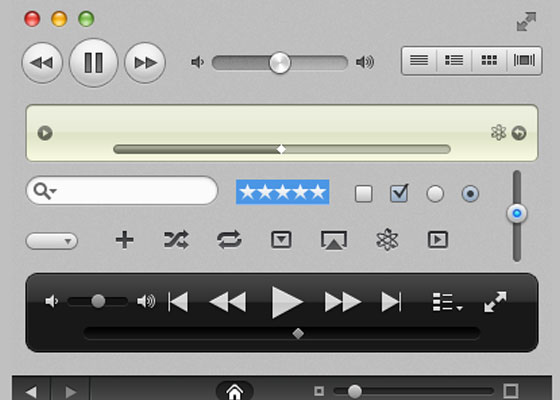Screen dimensions: 560x400
Task: Close window with the red button
Action: 32,19
